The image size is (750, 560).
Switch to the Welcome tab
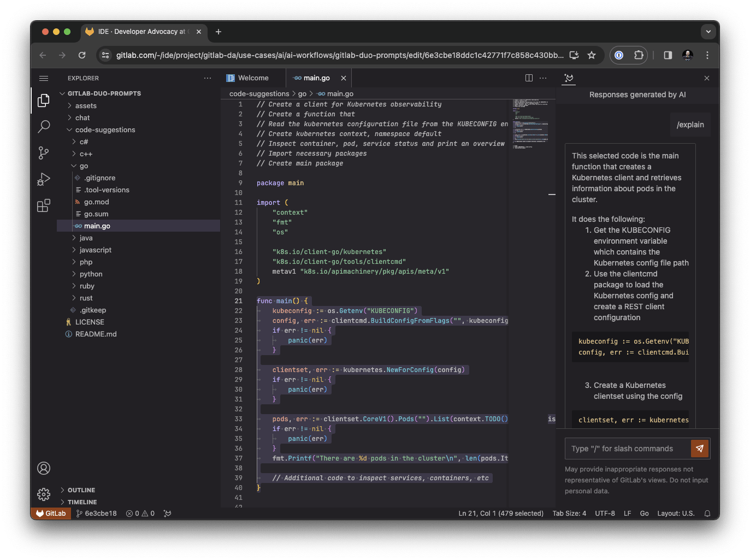252,78
